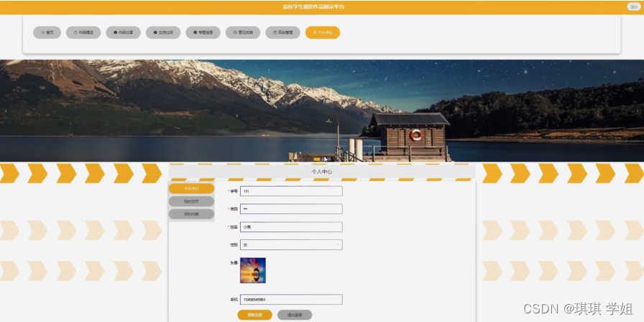
Task: Click the 退出 button in the header
Action: pos(634,6)
